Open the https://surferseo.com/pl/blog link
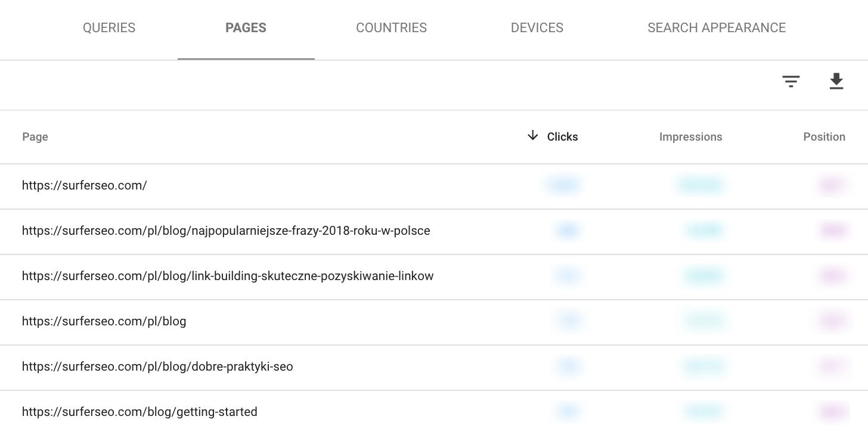This screenshot has width=868, height=435. 104,321
